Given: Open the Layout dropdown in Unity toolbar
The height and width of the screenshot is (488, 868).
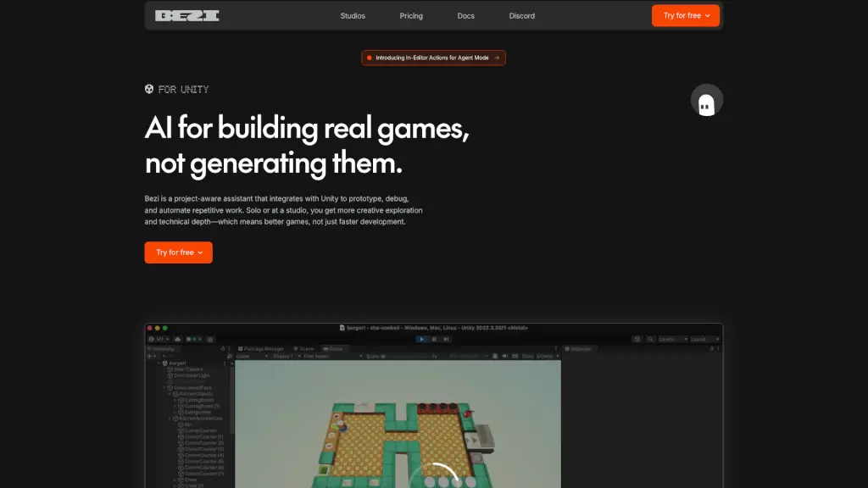Looking at the screenshot, I should 704,339.
